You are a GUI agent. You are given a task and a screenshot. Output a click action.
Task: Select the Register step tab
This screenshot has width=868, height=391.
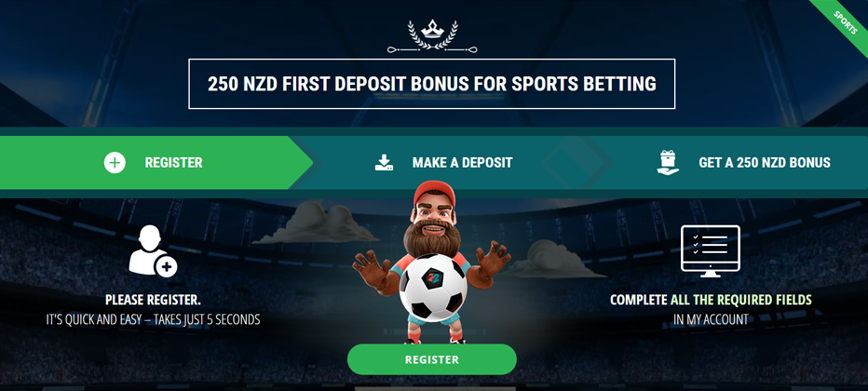156,163
